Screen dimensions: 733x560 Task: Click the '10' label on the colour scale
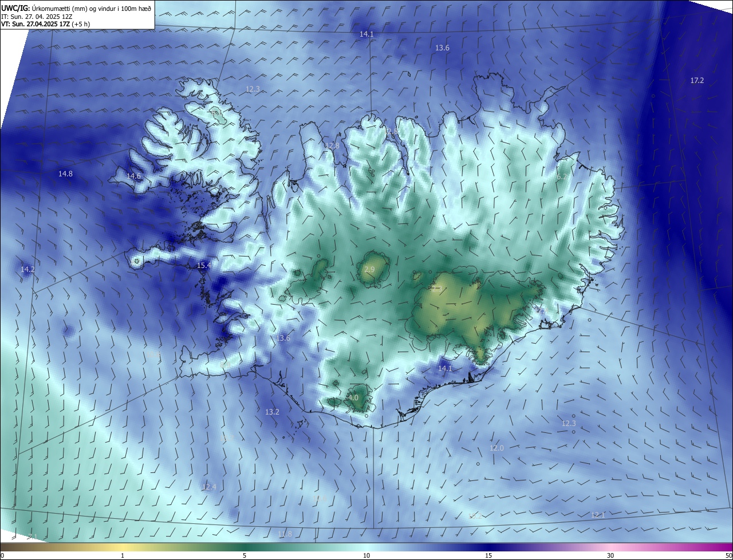[x=366, y=556]
